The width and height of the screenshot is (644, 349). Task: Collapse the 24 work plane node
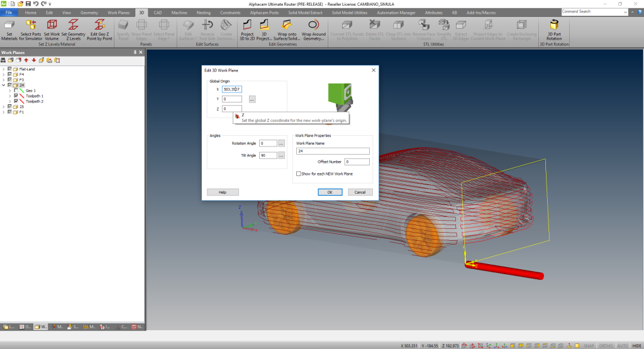click(3, 85)
